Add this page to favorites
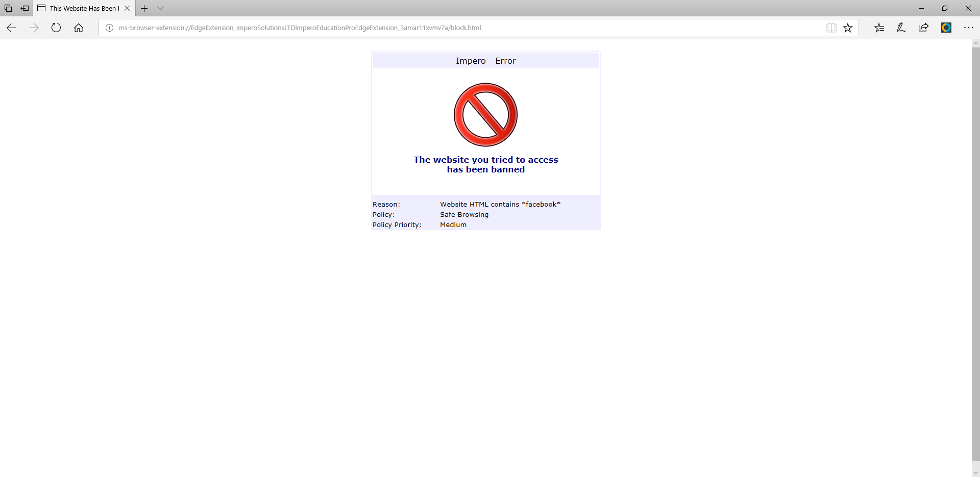The width and height of the screenshot is (980, 477). point(848,28)
